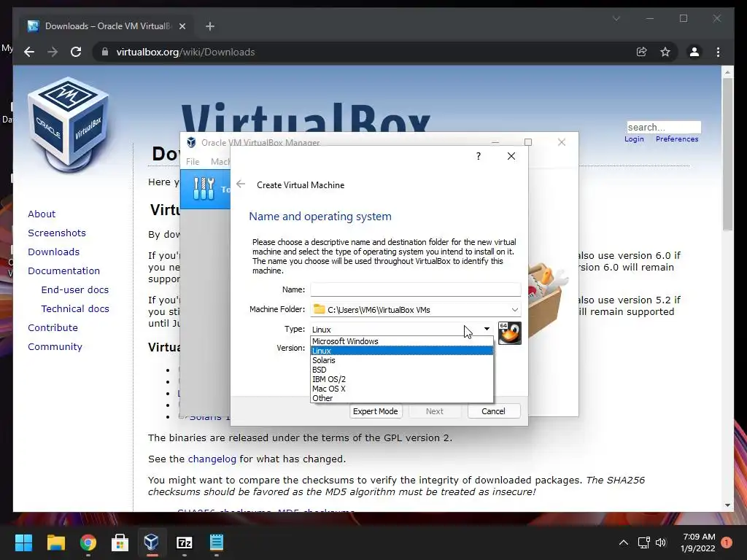Click the browser Back arrow
This screenshot has width=747, height=560.
click(x=29, y=52)
